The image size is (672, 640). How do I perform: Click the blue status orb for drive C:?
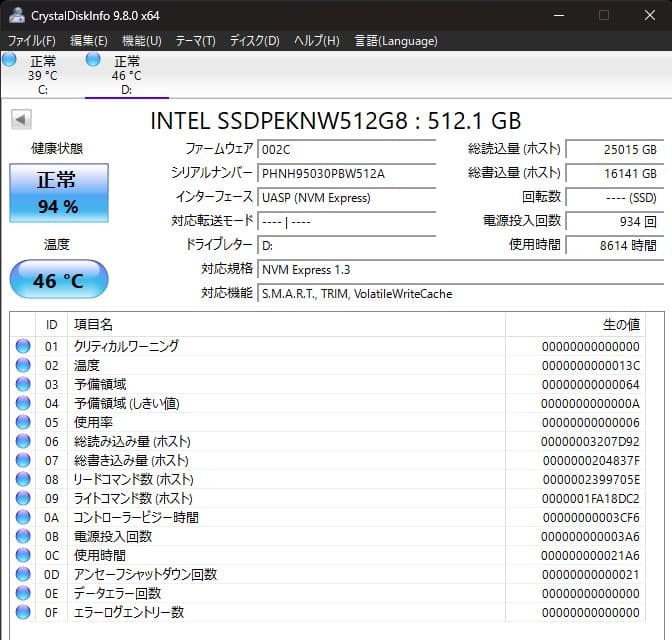(x=9, y=60)
